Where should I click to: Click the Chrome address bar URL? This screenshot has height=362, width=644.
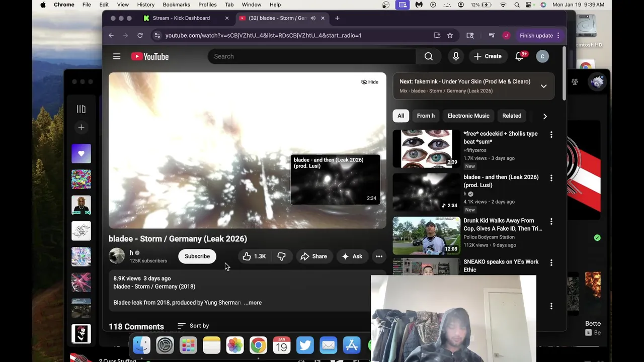(263, 35)
